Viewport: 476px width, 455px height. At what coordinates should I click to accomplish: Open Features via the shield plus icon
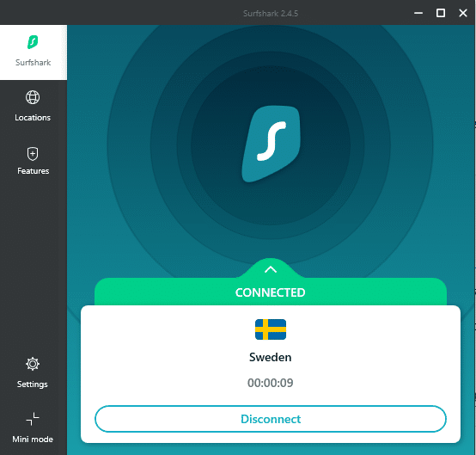(33, 154)
